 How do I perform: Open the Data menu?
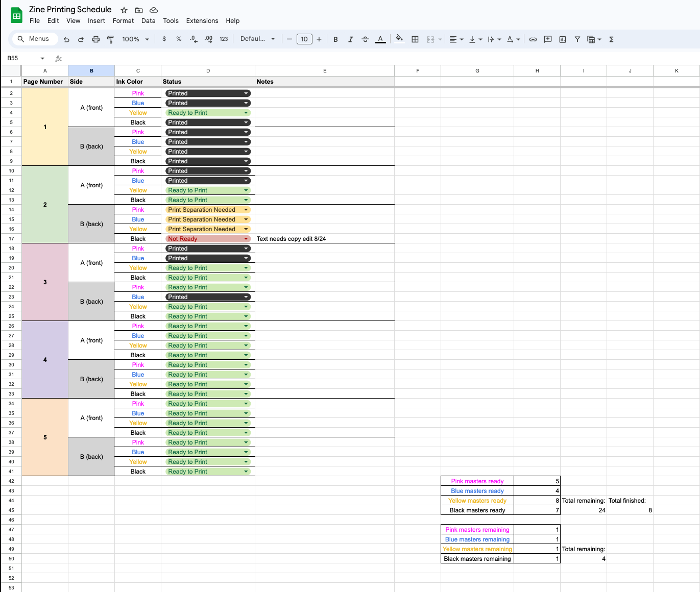pos(148,21)
